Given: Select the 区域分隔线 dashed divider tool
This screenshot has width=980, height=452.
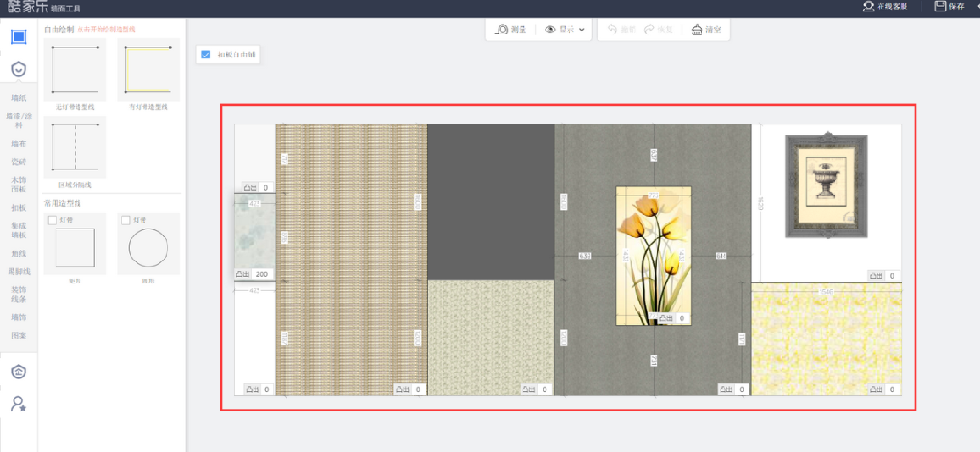Looking at the screenshot, I should (75, 147).
